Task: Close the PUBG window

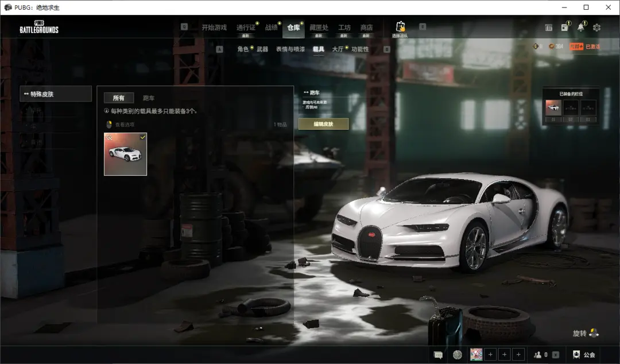Action: (608, 7)
